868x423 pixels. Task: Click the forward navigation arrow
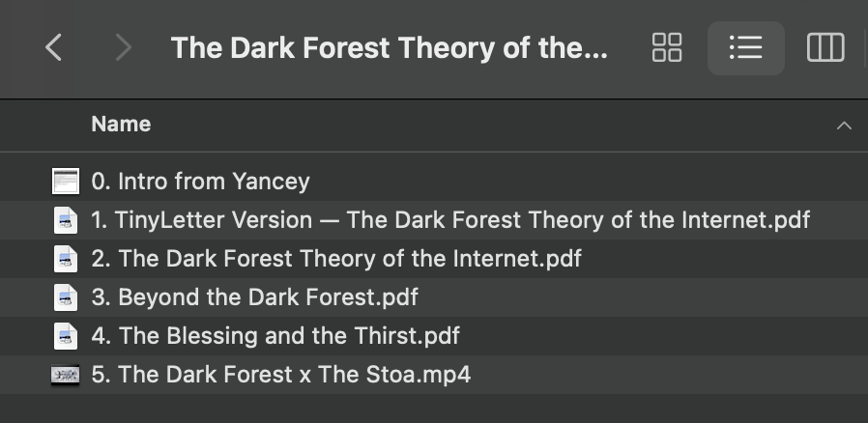click(123, 47)
